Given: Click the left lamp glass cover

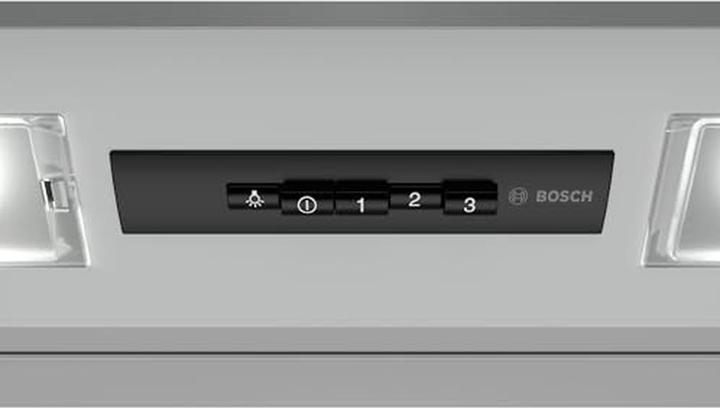Looking at the screenshot, I should (39, 190).
